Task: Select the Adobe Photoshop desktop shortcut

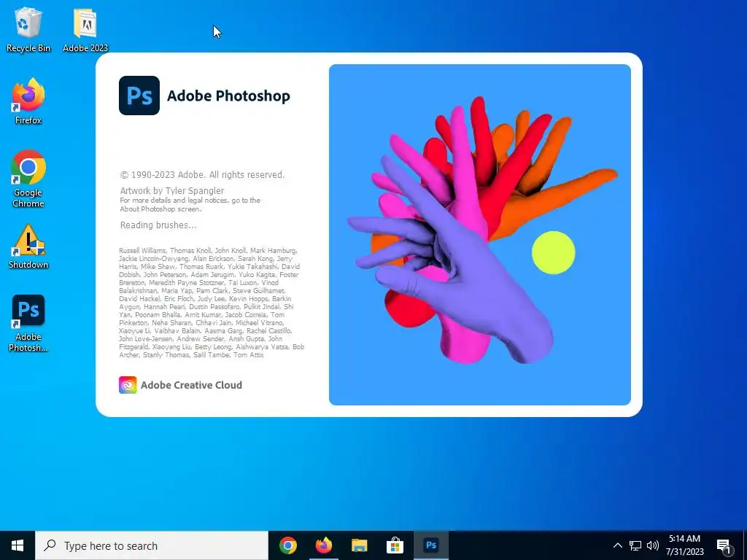Action: pyautogui.click(x=28, y=324)
